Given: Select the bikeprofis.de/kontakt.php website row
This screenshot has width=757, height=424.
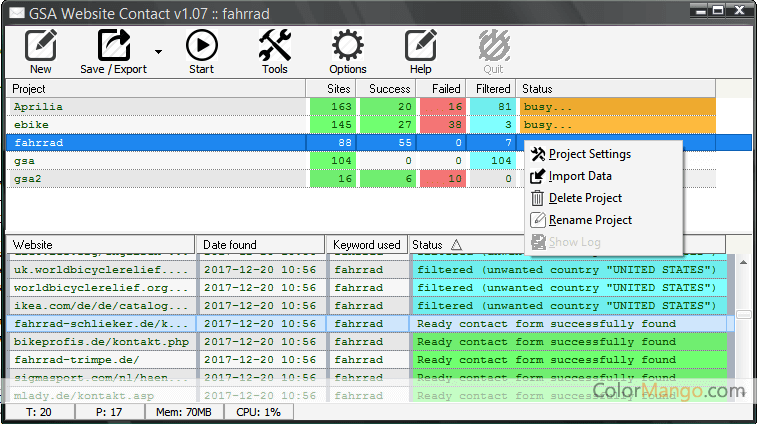Looking at the screenshot, I should [367, 342].
